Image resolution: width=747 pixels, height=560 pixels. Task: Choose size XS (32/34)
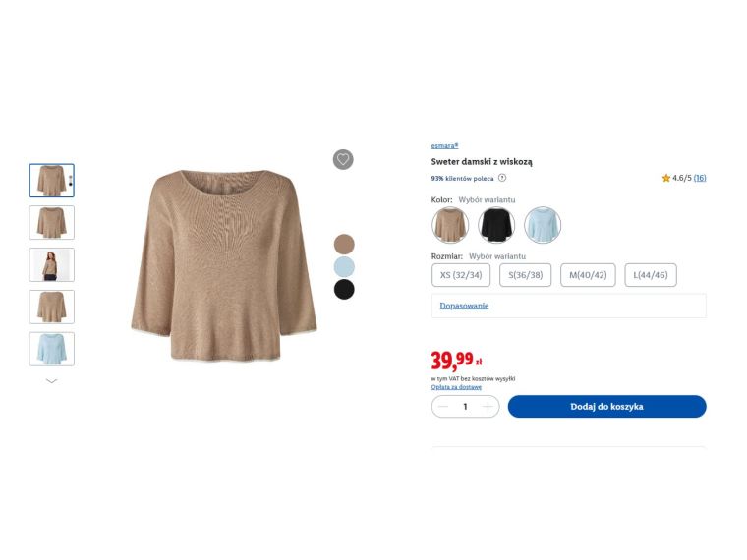click(x=461, y=275)
